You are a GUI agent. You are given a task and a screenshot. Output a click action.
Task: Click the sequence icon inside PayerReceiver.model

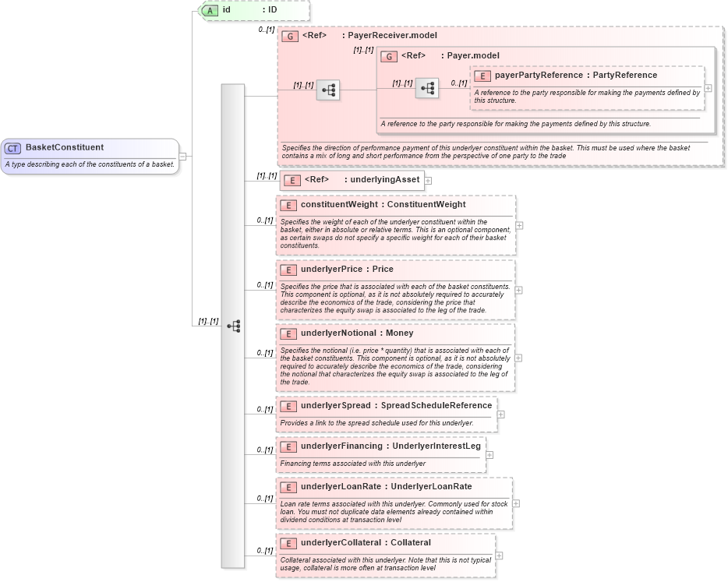click(328, 89)
